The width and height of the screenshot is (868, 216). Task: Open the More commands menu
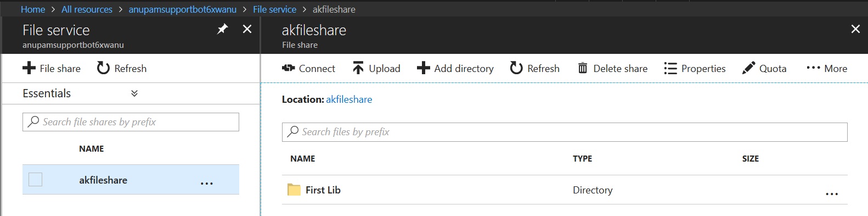point(827,68)
